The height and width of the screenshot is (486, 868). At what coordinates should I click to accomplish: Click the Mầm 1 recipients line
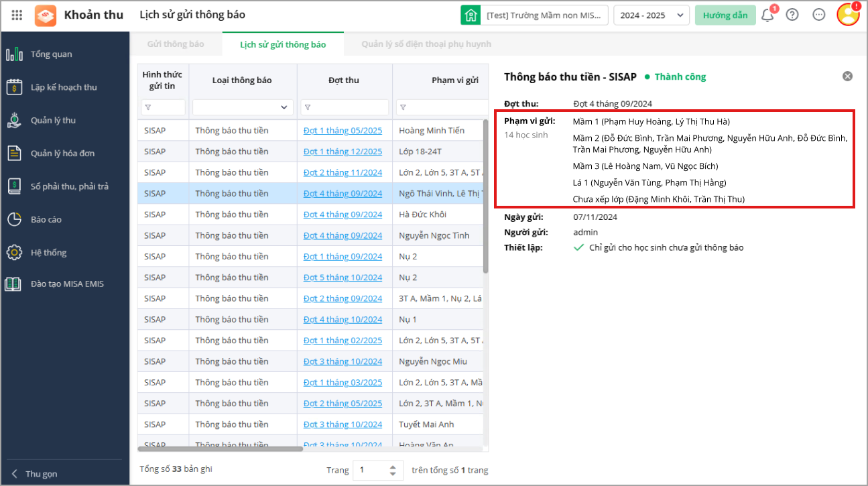pos(651,122)
